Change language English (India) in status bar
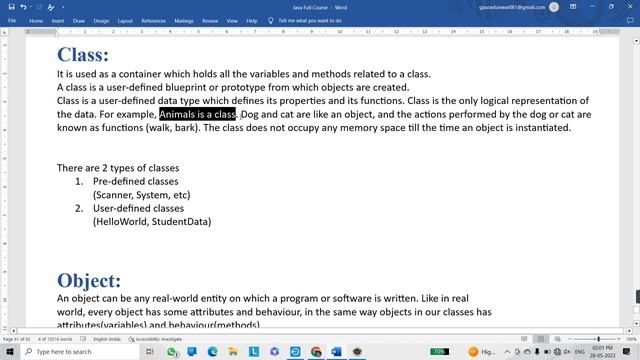Screen dimensions: 640x360 pos(107,339)
